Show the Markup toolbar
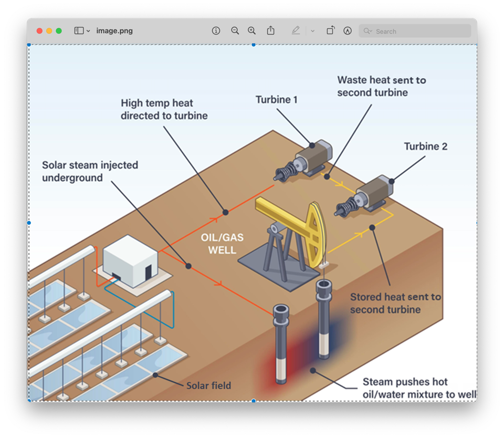The height and width of the screenshot is (438, 504). [348, 31]
